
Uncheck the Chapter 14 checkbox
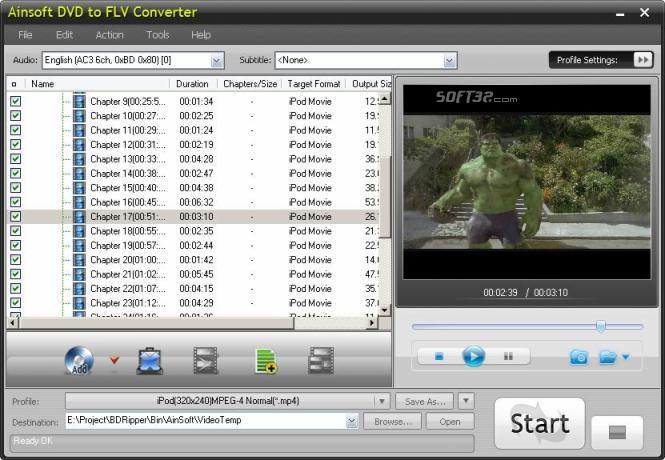click(16, 173)
